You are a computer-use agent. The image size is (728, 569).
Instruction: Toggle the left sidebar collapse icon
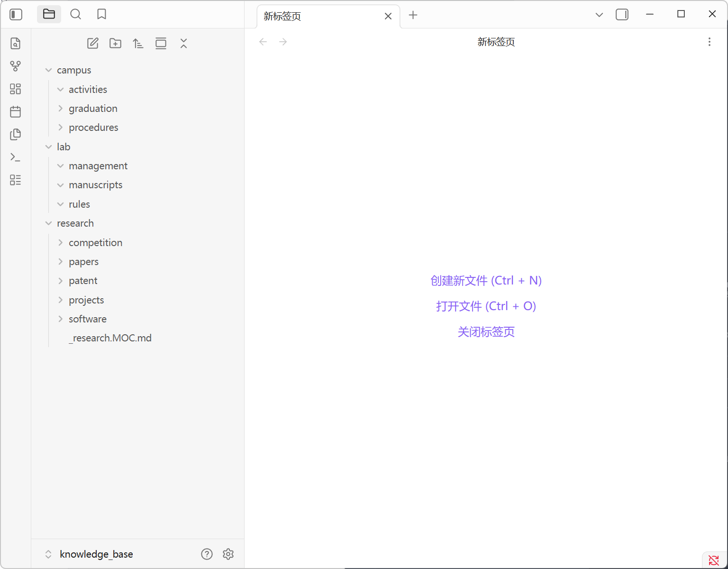coord(16,15)
